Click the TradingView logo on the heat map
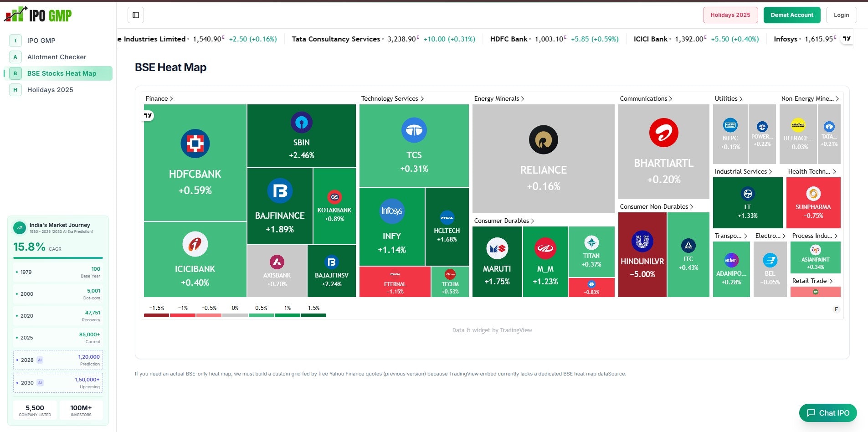Image resolution: width=868 pixels, height=432 pixels. point(147,115)
